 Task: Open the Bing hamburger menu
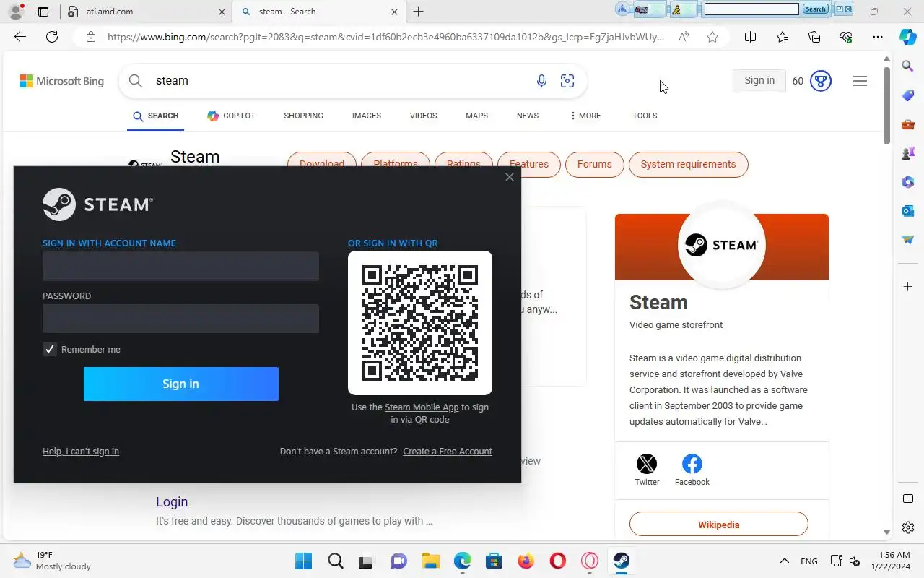click(x=860, y=81)
